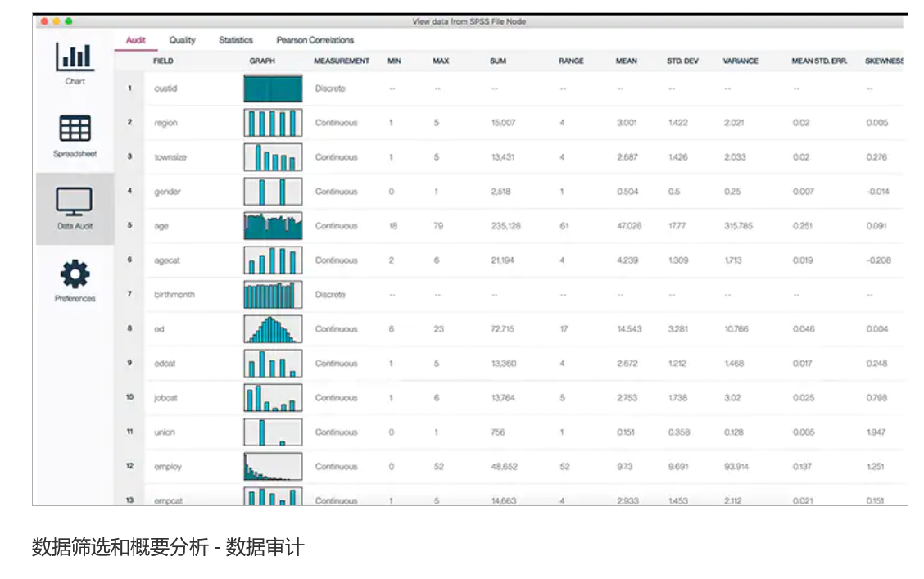Screen dimensions: 924x579
Task: Click the macOS green maximize button
Action: pos(69,21)
